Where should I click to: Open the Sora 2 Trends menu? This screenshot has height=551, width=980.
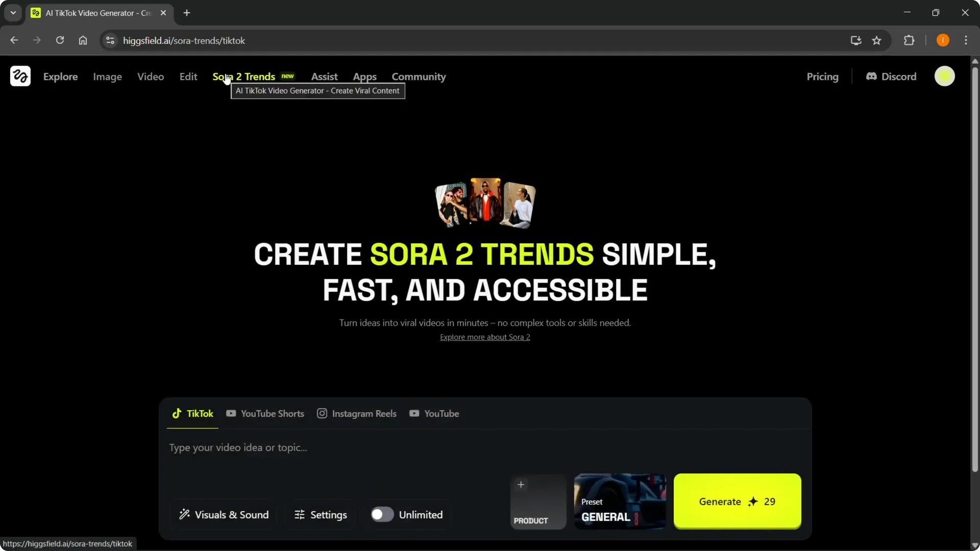[243, 77]
